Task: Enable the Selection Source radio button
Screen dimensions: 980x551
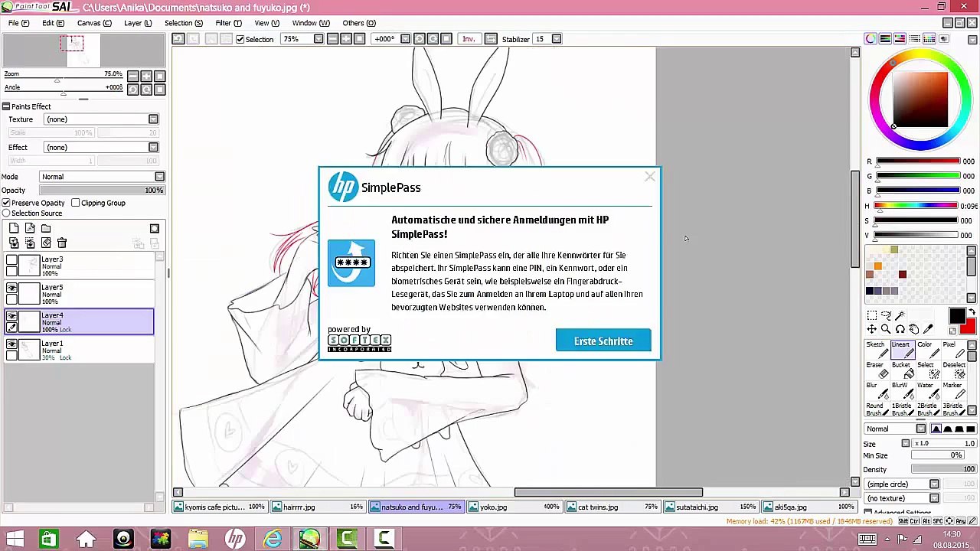Action: [6, 214]
